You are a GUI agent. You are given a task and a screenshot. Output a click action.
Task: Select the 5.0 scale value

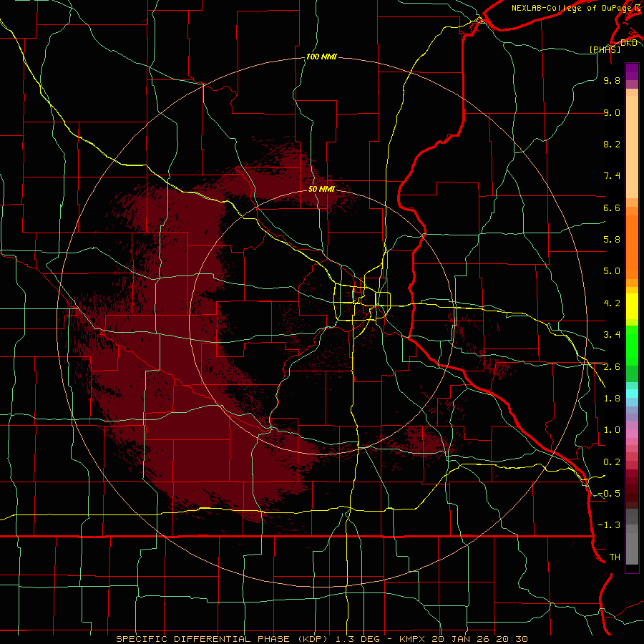click(612, 271)
